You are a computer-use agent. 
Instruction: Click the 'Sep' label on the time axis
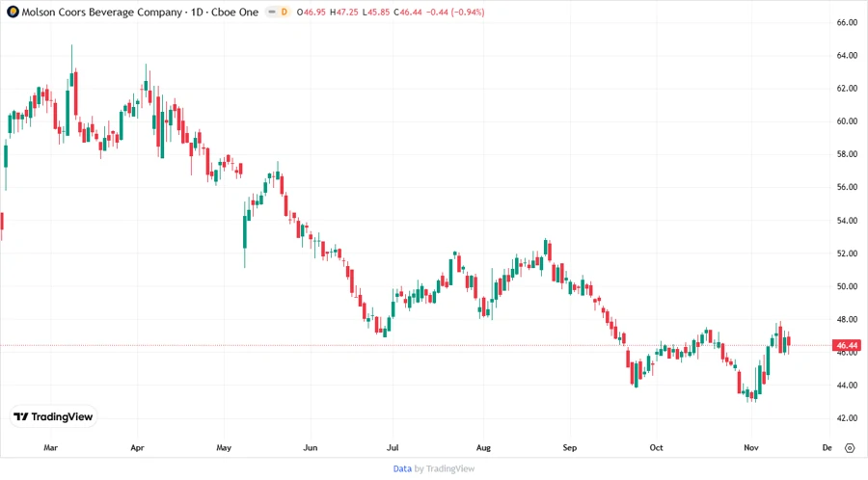(x=570, y=448)
